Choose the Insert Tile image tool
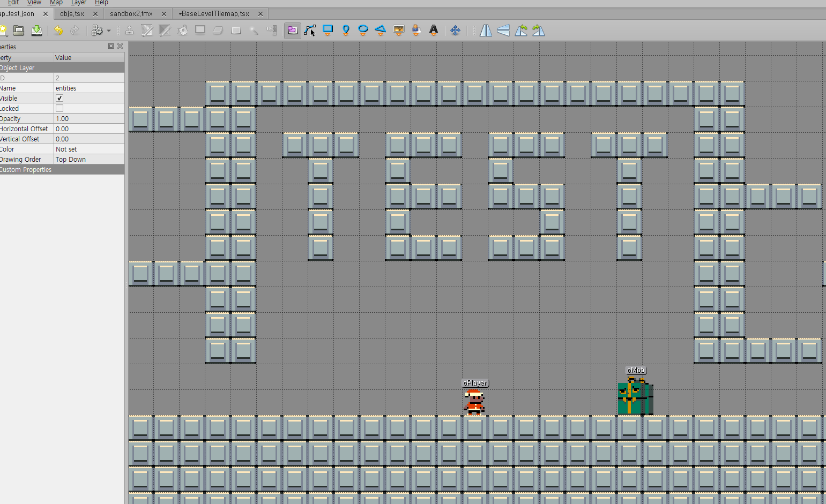The height and width of the screenshot is (504, 826). tap(398, 31)
